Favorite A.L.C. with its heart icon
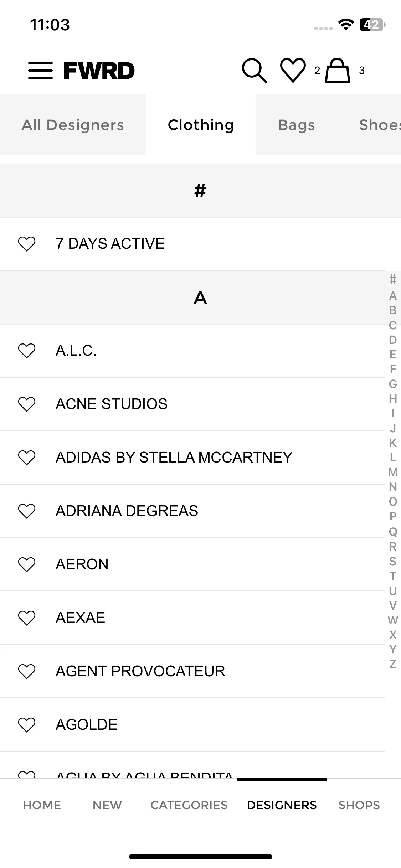The height and width of the screenshot is (868, 401). pos(27,351)
